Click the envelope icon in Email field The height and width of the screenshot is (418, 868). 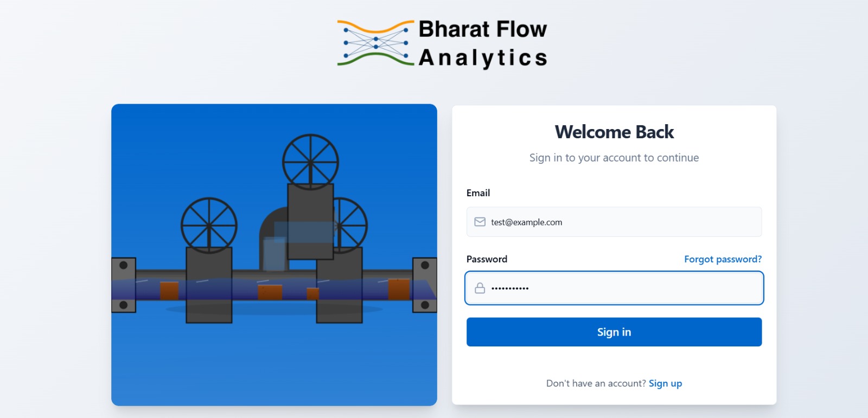(x=480, y=222)
